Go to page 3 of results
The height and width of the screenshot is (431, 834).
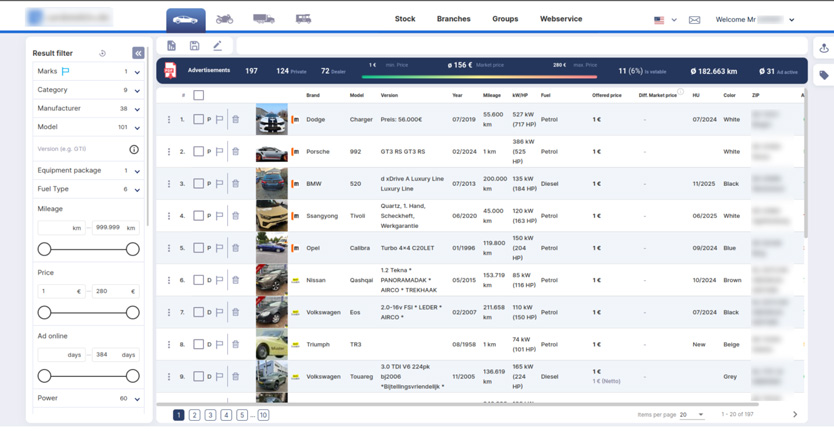pyautogui.click(x=210, y=415)
